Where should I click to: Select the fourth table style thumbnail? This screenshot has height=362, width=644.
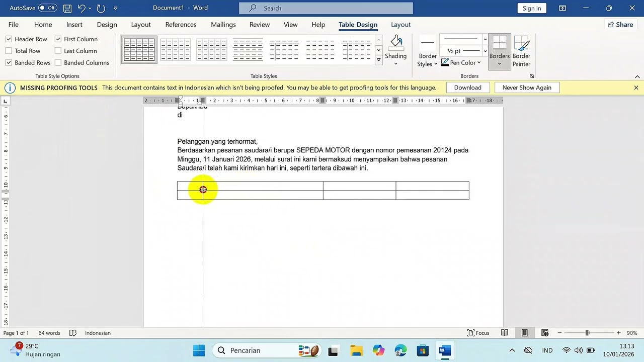click(x=248, y=50)
